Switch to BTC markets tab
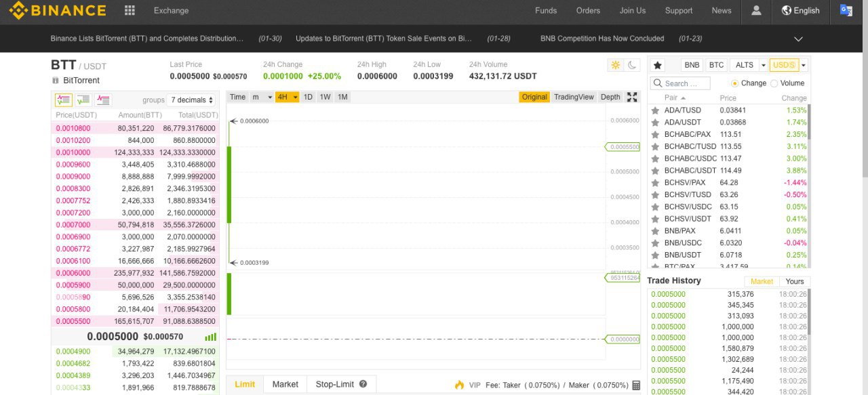 [x=716, y=65]
